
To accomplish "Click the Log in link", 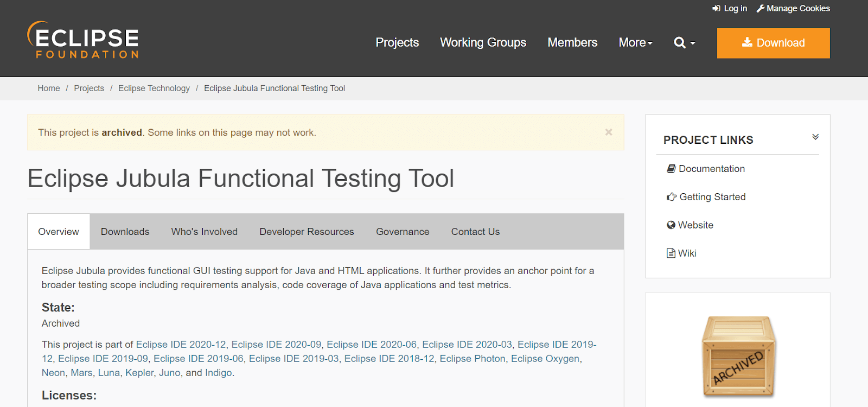I will 730,9.
